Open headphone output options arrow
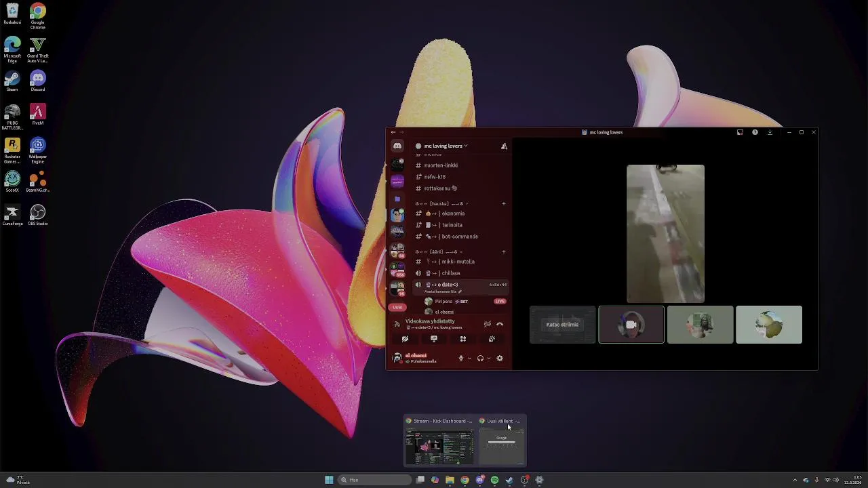Image resolution: width=868 pixels, height=488 pixels. pos(489,359)
